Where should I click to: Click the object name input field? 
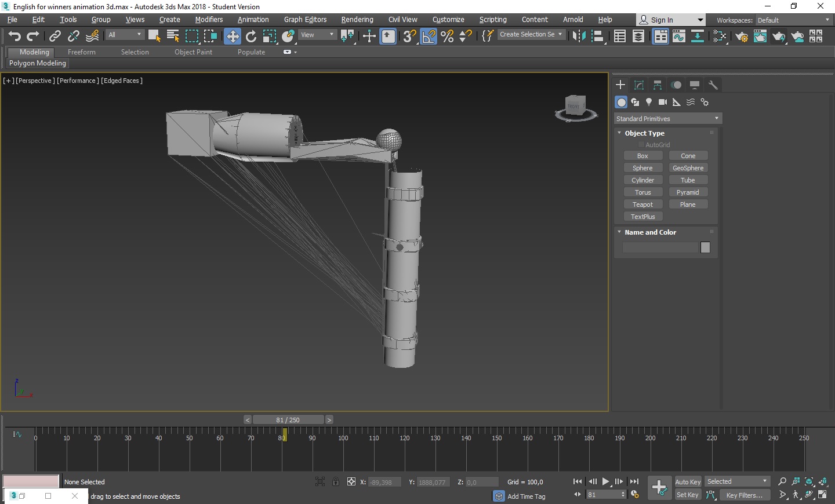click(660, 247)
